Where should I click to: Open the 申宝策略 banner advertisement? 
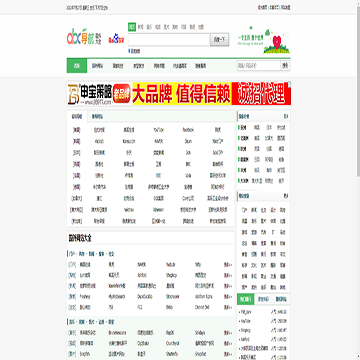click(x=179, y=94)
